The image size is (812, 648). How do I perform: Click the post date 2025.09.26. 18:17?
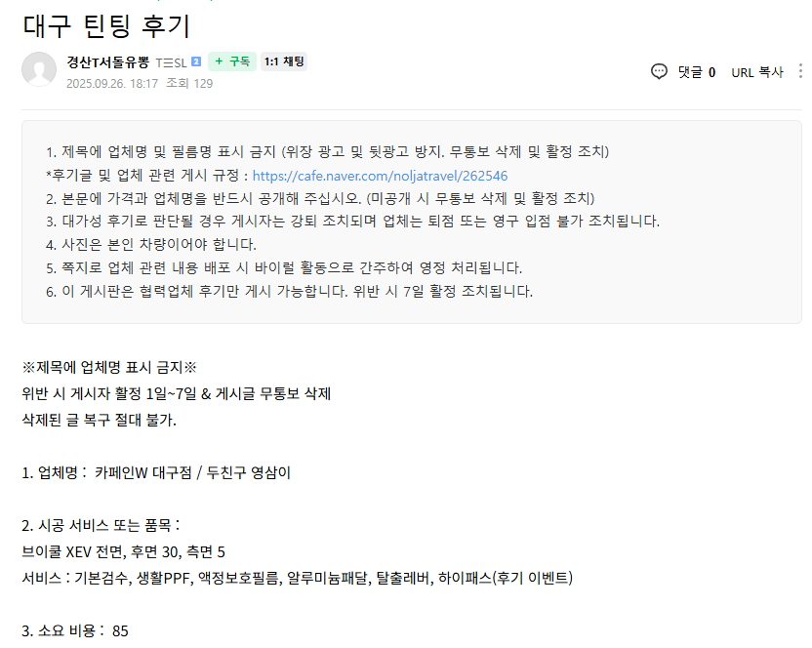point(111,83)
